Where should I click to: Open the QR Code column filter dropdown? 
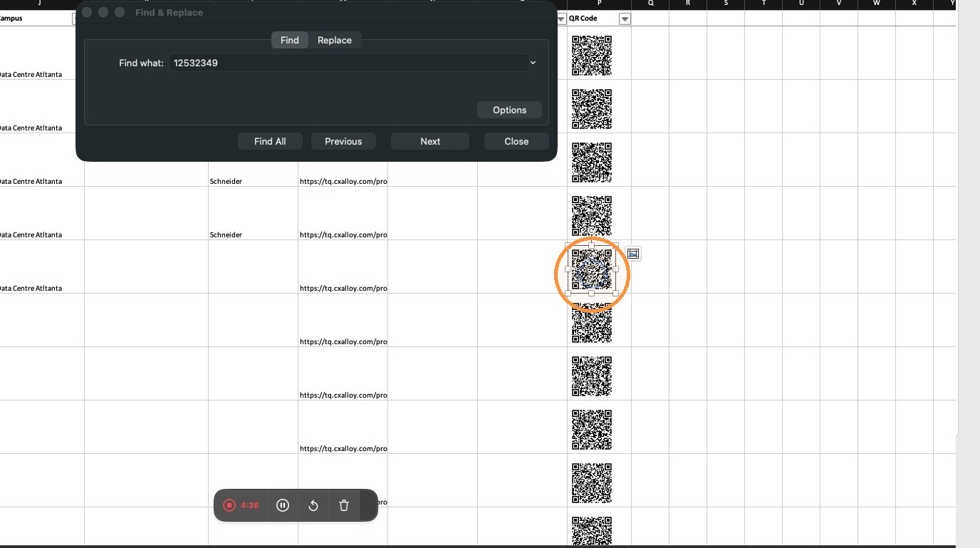click(625, 19)
